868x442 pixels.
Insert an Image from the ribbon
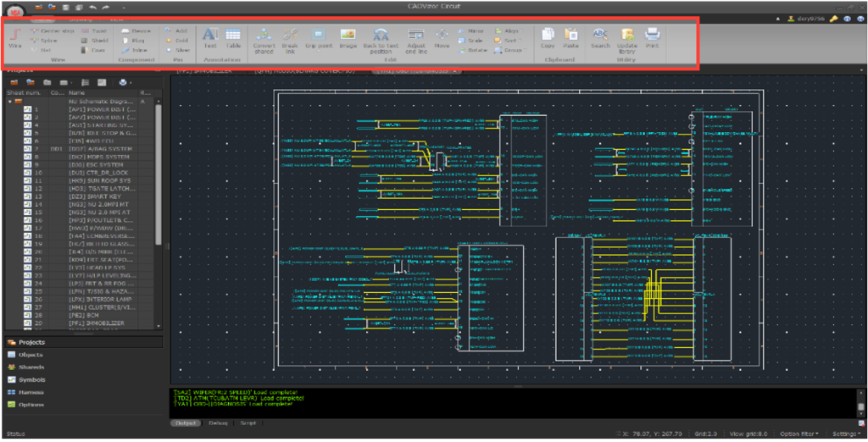(x=348, y=38)
